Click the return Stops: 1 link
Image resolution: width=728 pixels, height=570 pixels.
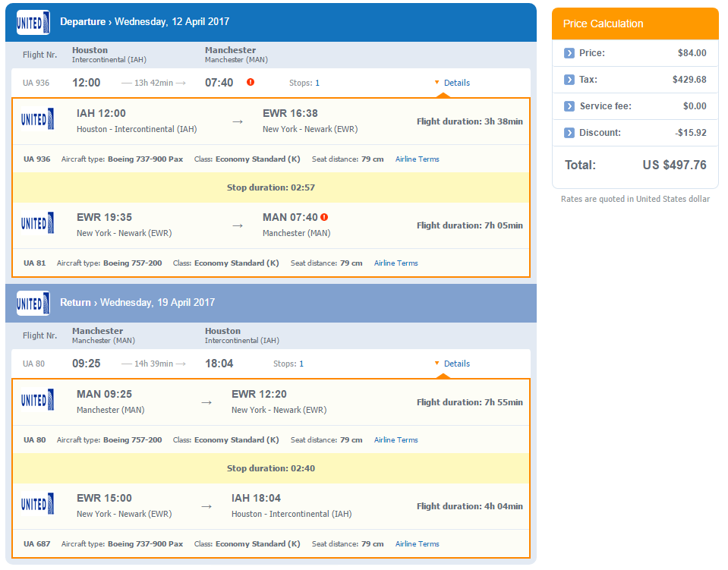pyautogui.click(x=288, y=364)
